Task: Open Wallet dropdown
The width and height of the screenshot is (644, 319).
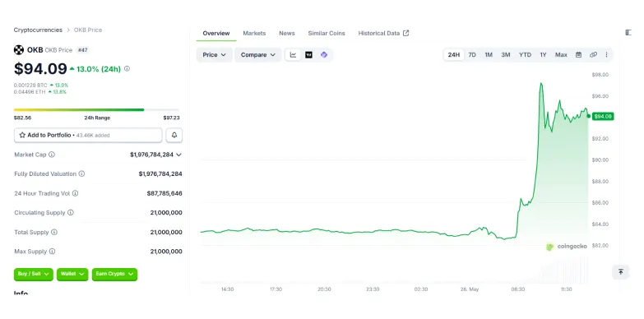Action: click(72, 274)
